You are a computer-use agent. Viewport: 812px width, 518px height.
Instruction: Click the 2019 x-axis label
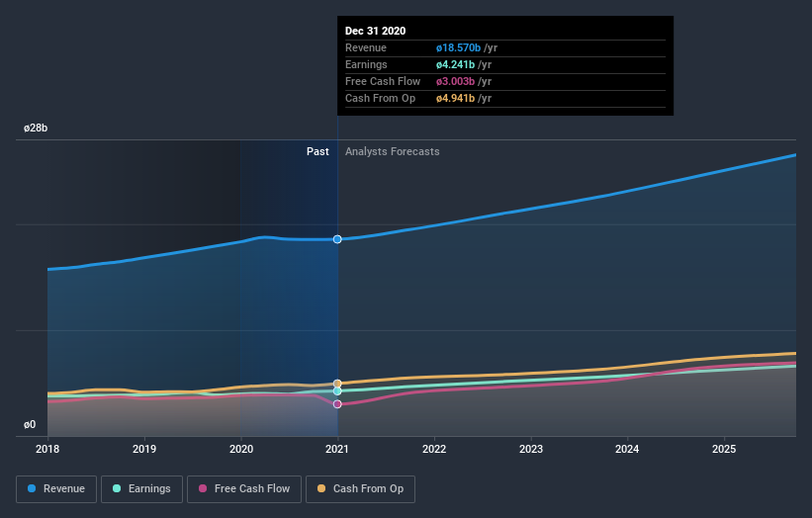(144, 449)
